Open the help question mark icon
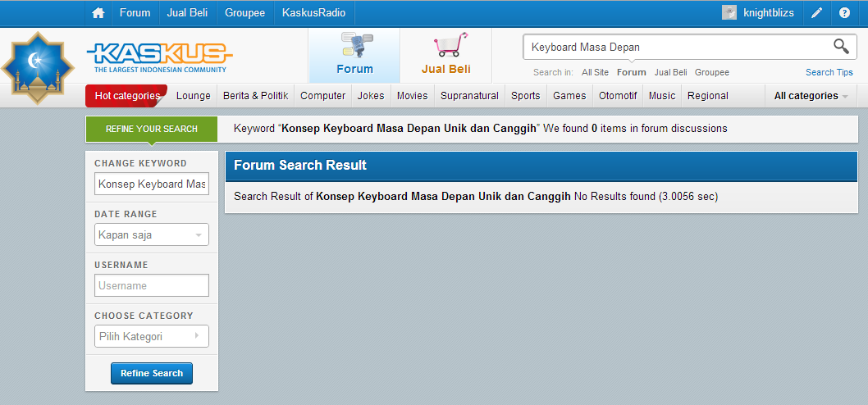Viewport: 868px width, 405px height. coord(844,13)
